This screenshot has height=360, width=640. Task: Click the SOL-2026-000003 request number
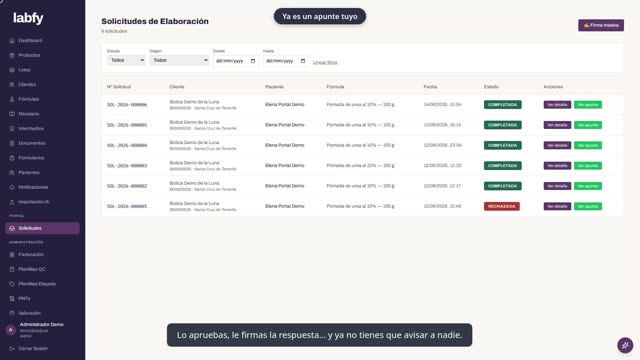click(127, 166)
